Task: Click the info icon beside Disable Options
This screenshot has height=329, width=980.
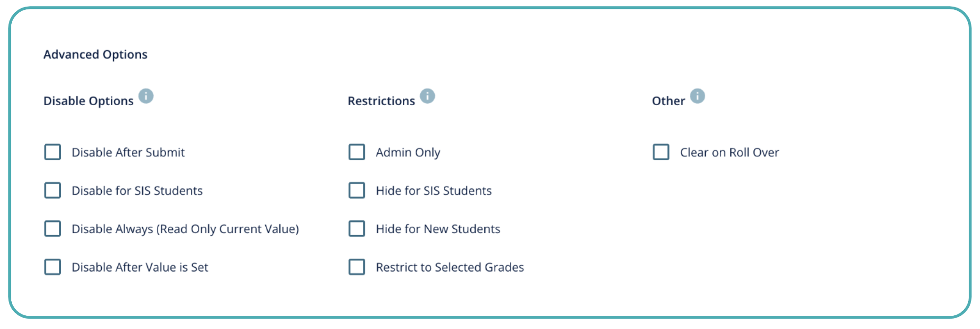Action: [x=147, y=96]
